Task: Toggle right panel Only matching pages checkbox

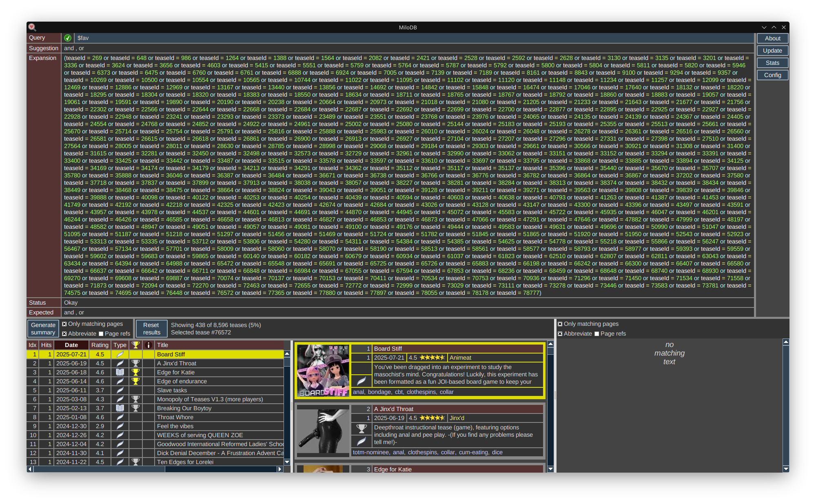Action: [x=560, y=324]
